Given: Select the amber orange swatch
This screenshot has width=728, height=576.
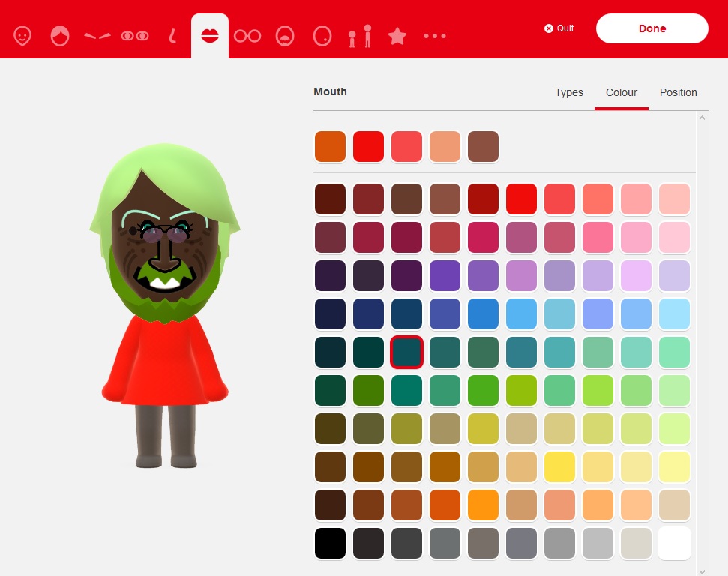Looking at the screenshot, I should point(445,466).
